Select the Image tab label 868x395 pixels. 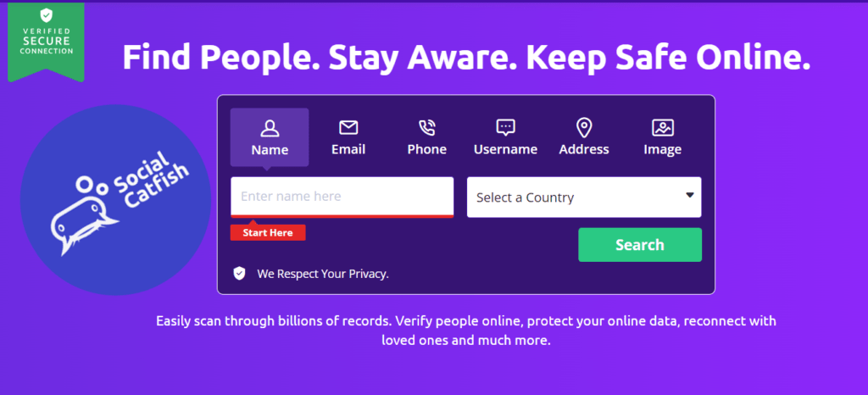663,149
